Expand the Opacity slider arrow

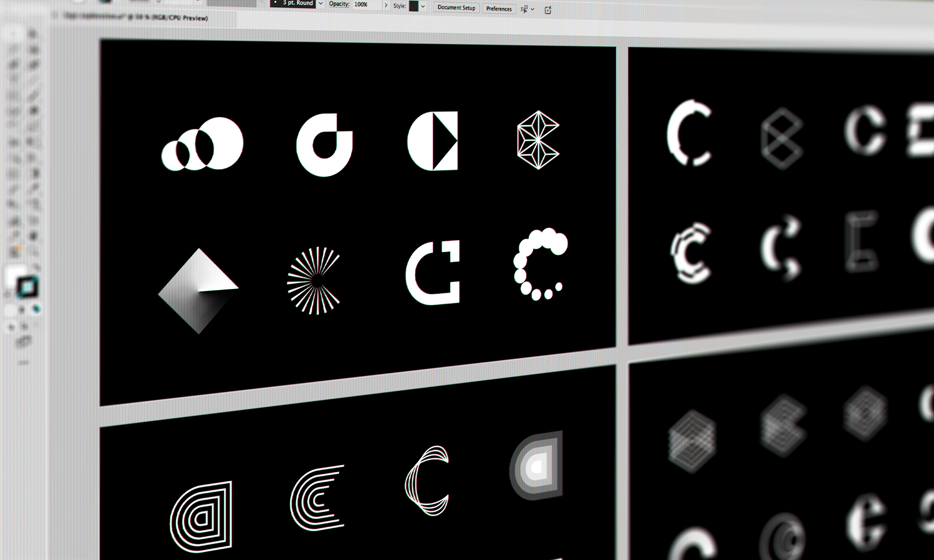[x=386, y=5]
